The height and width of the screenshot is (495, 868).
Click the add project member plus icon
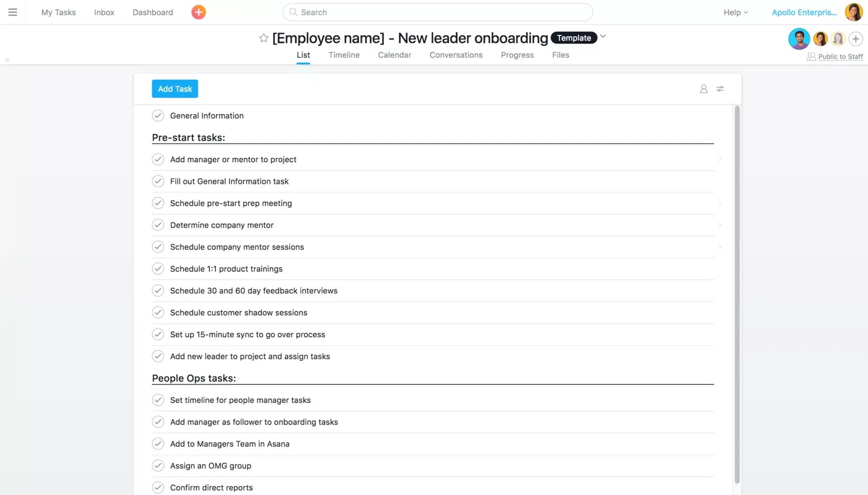tap(856, 39)
